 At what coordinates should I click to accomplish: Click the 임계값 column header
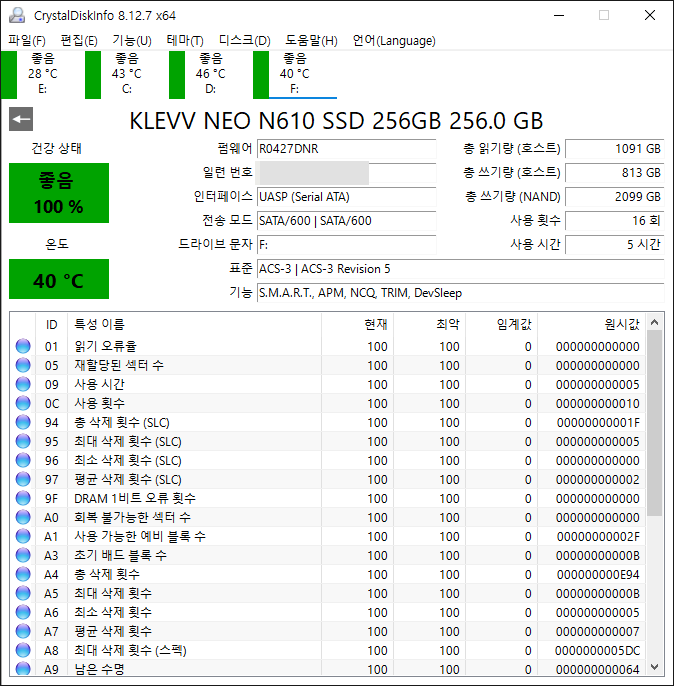point(502,324)
